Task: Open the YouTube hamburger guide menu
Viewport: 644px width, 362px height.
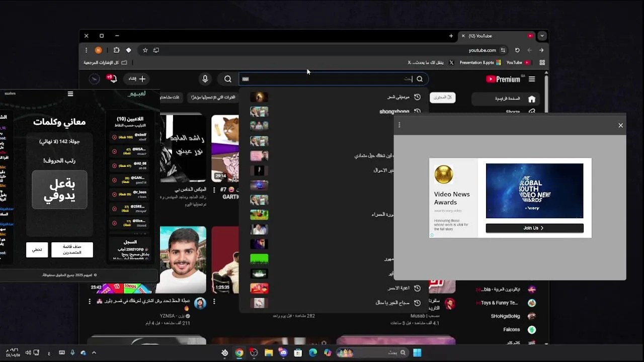Action: (532, 79)
